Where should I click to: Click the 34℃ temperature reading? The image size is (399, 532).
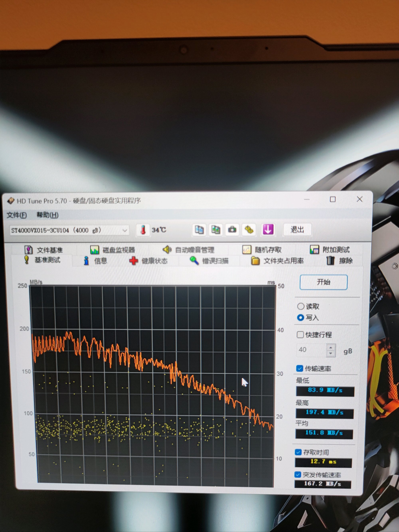click(x=159, y=230)
